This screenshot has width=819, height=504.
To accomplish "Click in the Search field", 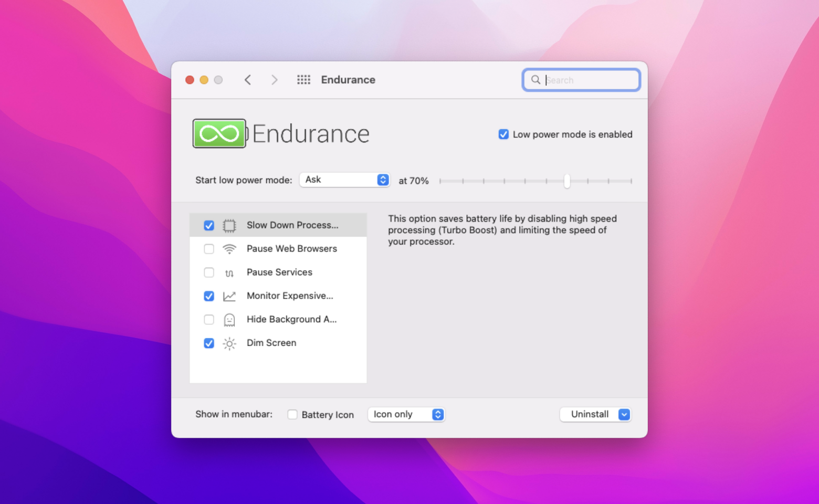I will [588, 80].
